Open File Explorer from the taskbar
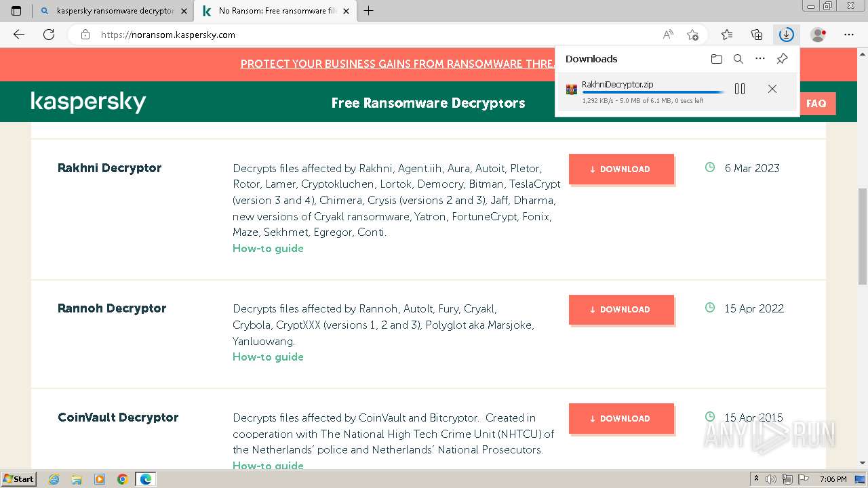This screenshot has height=488, width=868. (77, 479)
